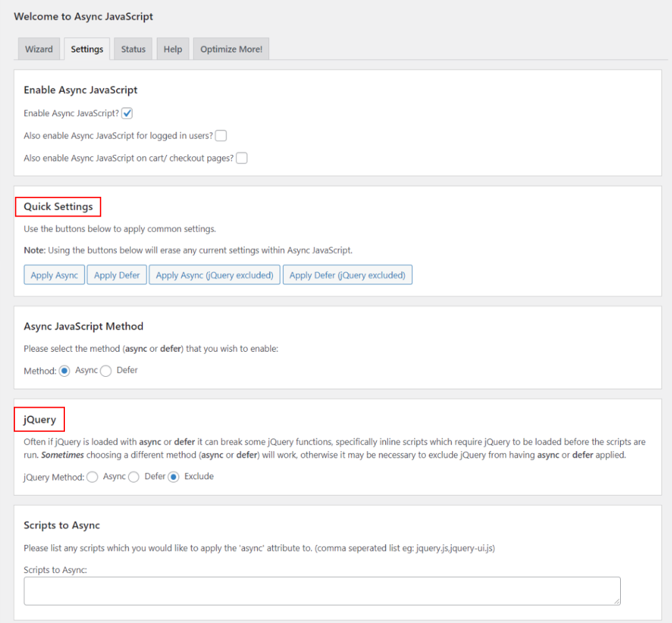Image resolution: width=672 pixels, height=623 pixels.
Task: Select Exclude as the jQuery Method
Action: [173, 477]
